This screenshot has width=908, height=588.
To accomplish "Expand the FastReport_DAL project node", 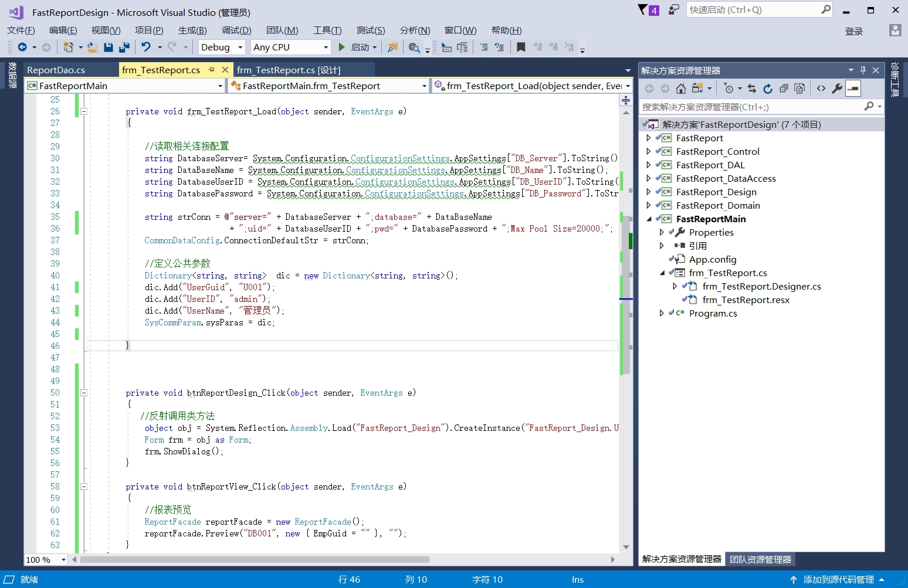I will 648,165.
